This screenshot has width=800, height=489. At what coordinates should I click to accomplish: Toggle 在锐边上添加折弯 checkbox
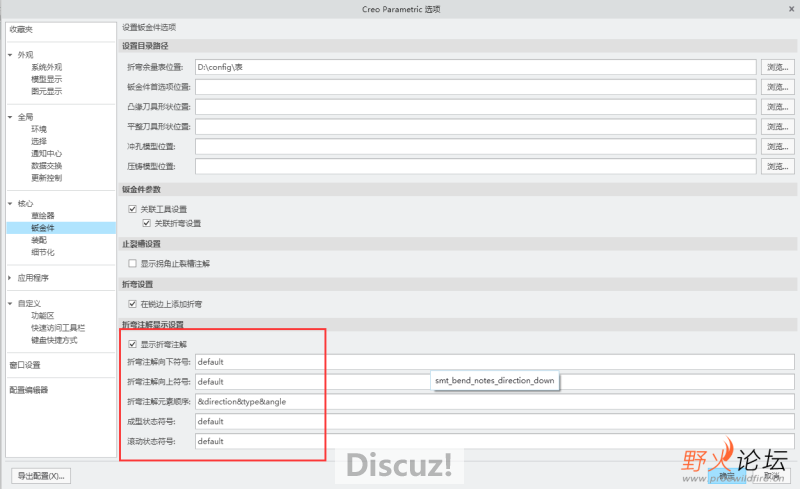tap(133, 304)
